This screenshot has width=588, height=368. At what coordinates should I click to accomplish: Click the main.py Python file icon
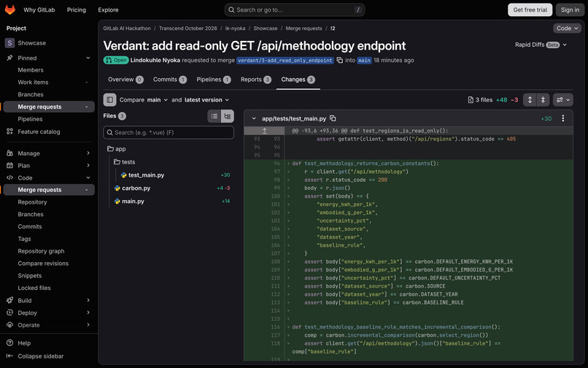click(117, 202)
